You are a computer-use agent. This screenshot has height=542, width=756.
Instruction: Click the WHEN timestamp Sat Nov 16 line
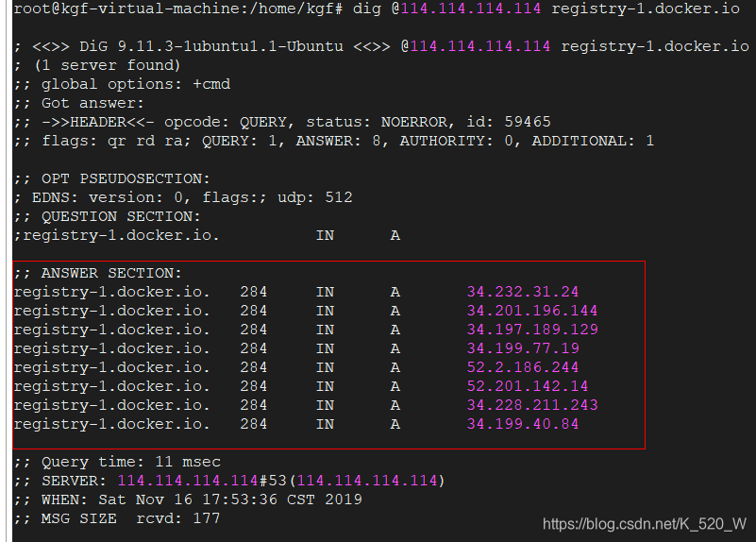188,500
